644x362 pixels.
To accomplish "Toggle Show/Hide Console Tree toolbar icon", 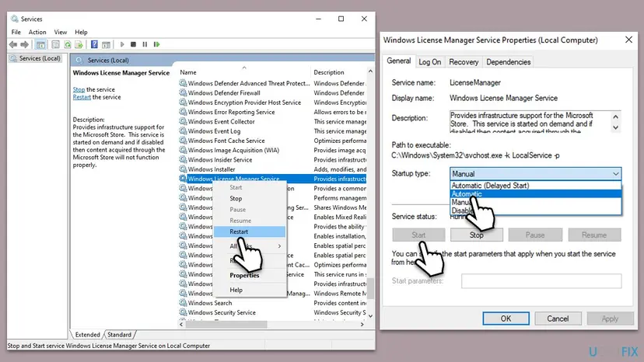I will (x=40, y=44).
